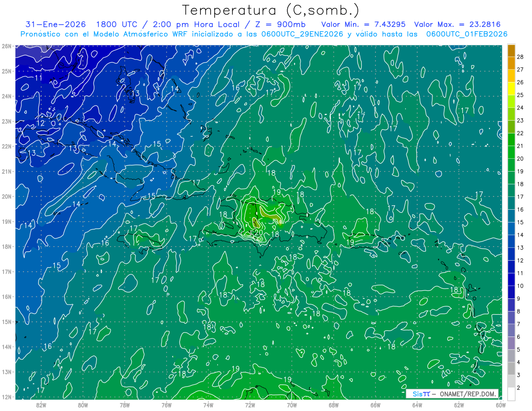Click the dark orange swatch above 28
The height and width of the screenshot is (411, 532).
[511, 50]
